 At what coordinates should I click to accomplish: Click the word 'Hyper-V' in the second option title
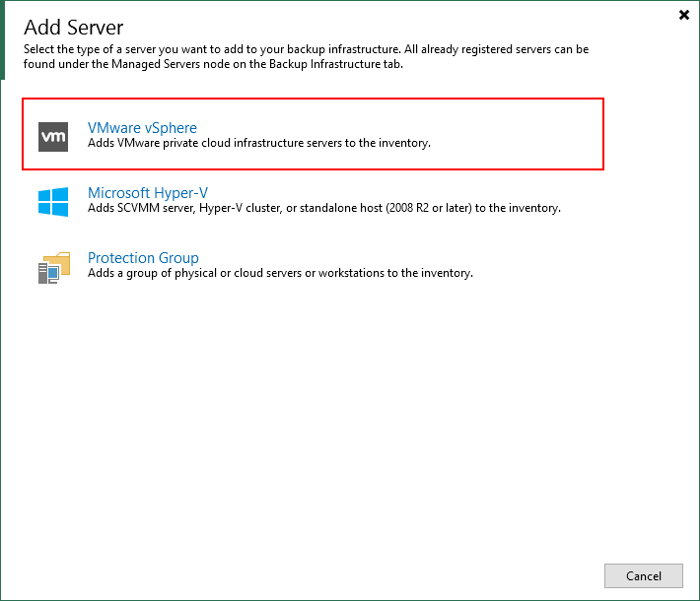click(180, 193)
